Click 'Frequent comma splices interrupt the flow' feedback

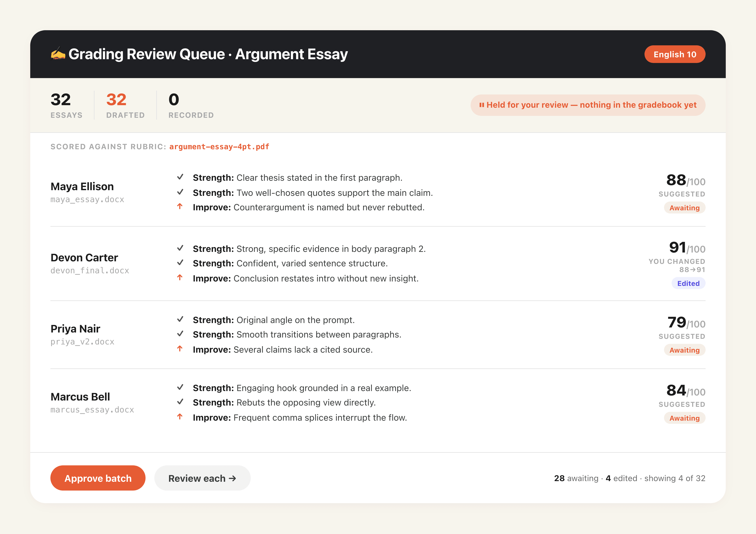coord(300,418)
